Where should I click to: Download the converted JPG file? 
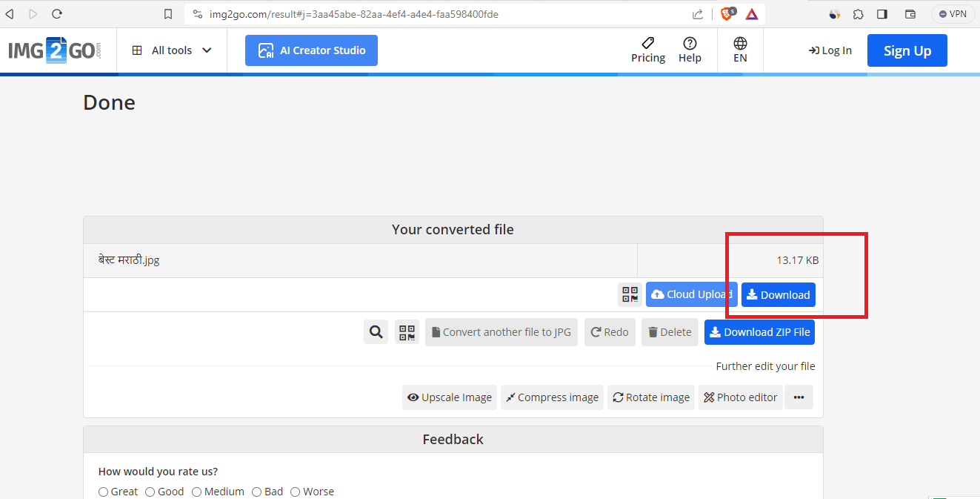[778, 294]
